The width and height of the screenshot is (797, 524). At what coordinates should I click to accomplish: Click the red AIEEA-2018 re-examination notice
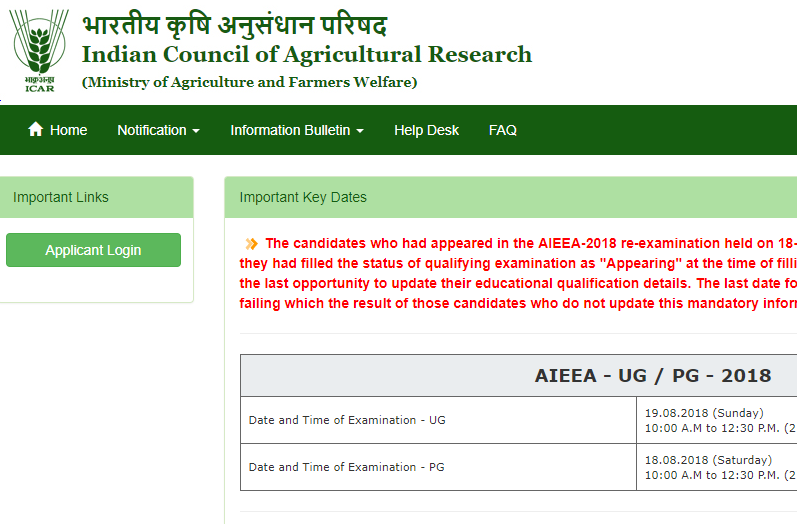518,273
